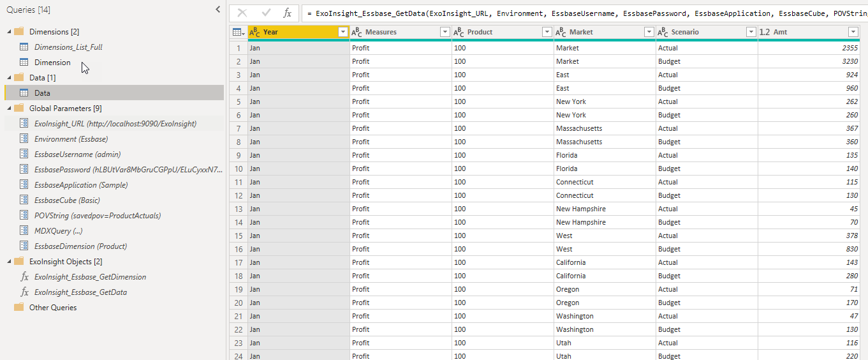Select the Scenario column header
Viewport: 868px width, 360px height.
click(707, 32)
